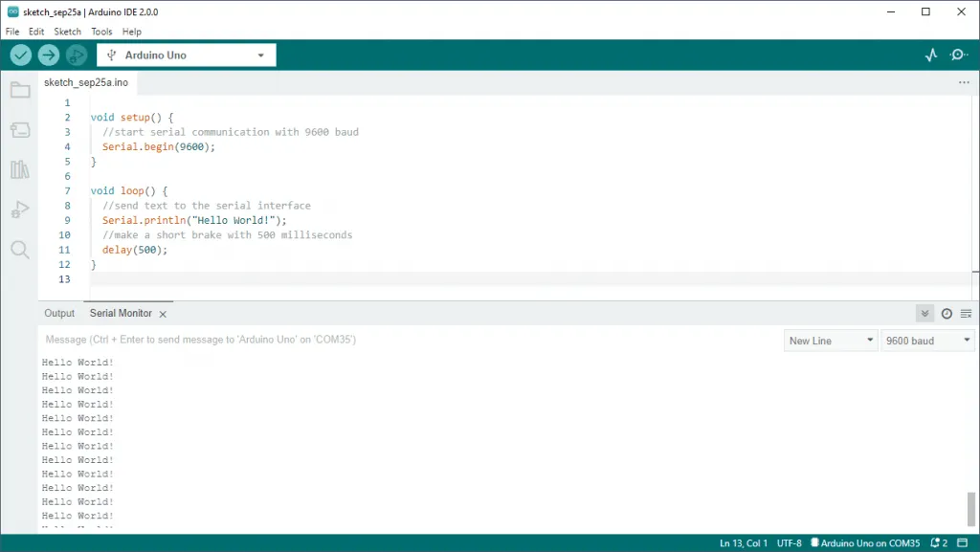Open the Arduino Uno board selector dropdown
This screenshot has height=552, width=980.
click(x=187, y=55)
